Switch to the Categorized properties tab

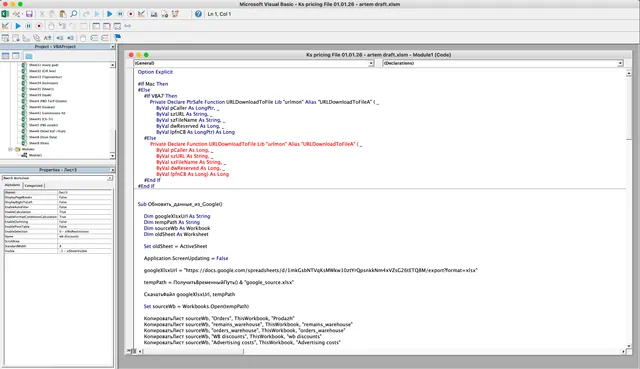(x=33, y=185)
